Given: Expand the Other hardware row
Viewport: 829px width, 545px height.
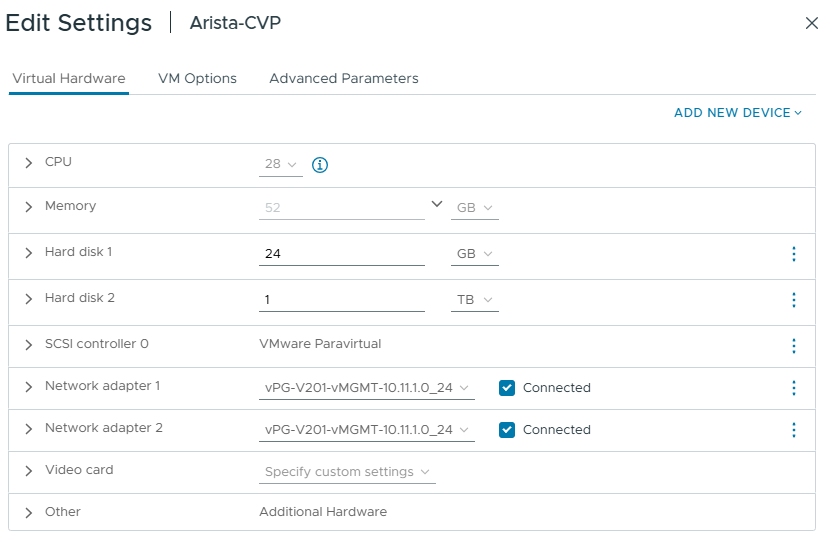Looking at the screenshot, I should 29,513.
